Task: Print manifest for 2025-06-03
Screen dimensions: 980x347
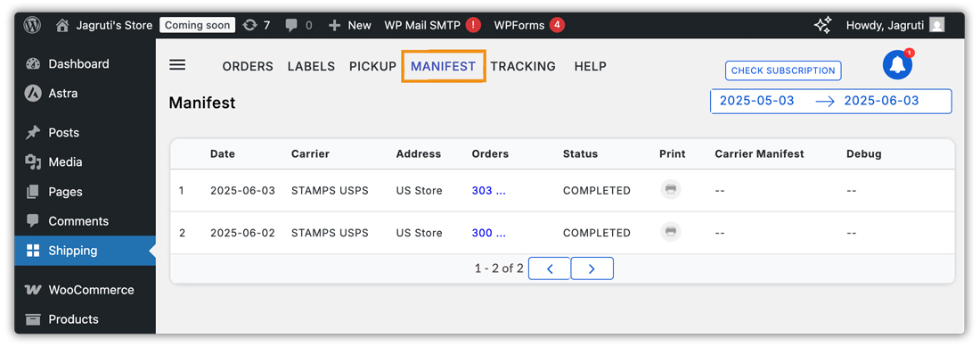Action: pos(671,189)
